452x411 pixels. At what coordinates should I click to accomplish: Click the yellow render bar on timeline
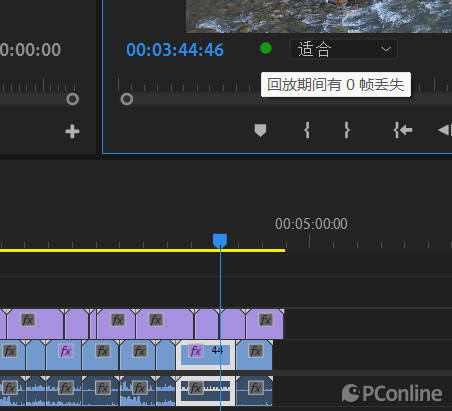click(x=142, y=250)
